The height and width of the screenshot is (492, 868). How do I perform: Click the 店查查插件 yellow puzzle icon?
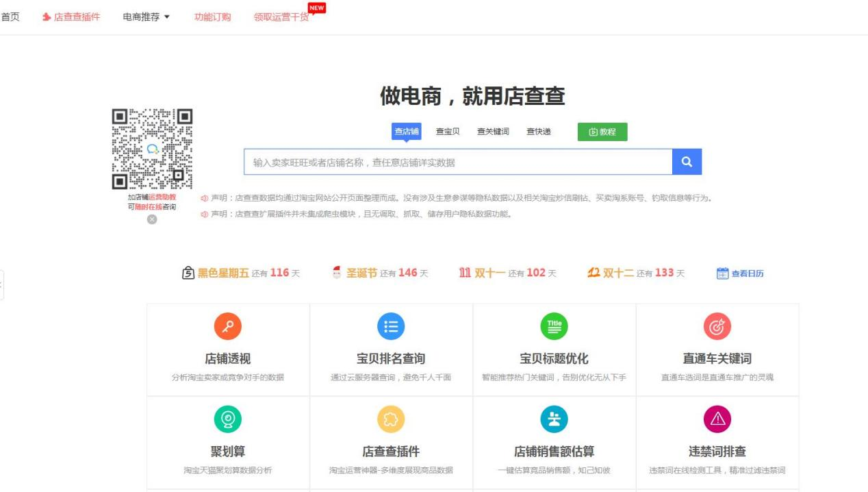[391, 419]
